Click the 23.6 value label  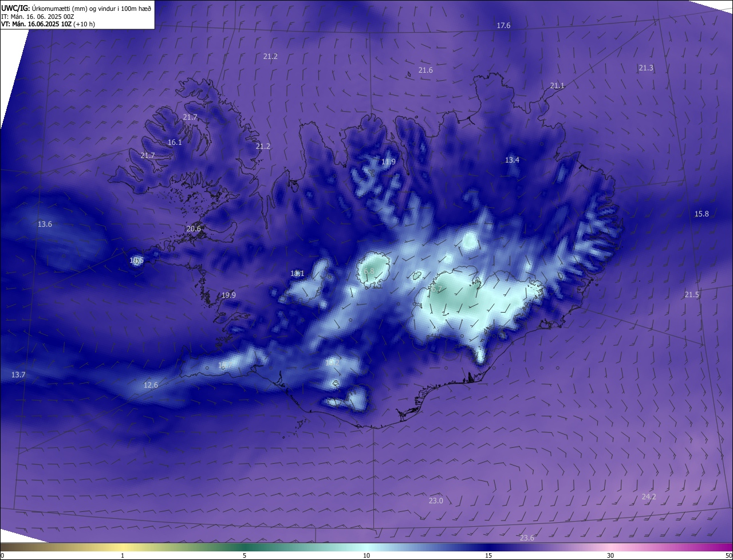[x=527, y=538]
